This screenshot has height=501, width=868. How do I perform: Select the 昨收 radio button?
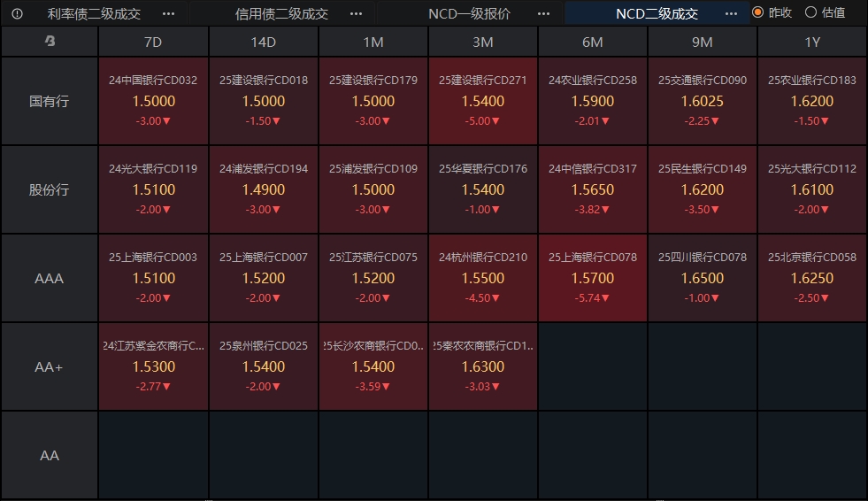click(x=757, y=12)
